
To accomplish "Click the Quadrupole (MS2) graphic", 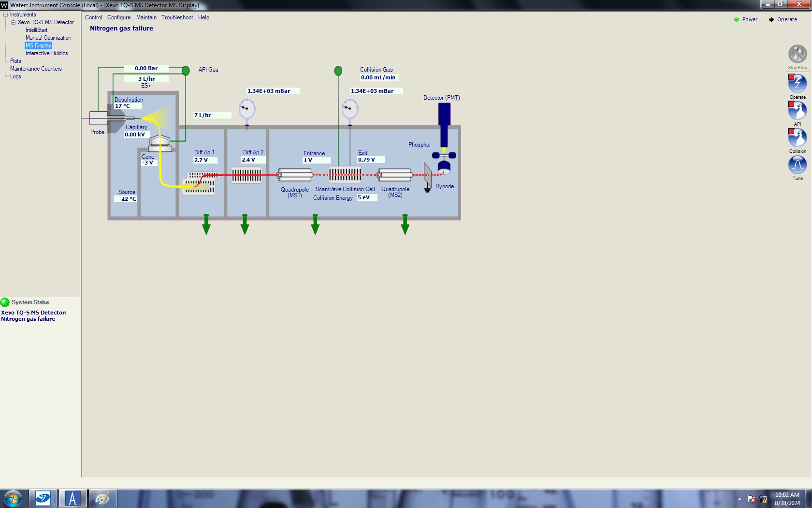I will (x=395, y=175).
